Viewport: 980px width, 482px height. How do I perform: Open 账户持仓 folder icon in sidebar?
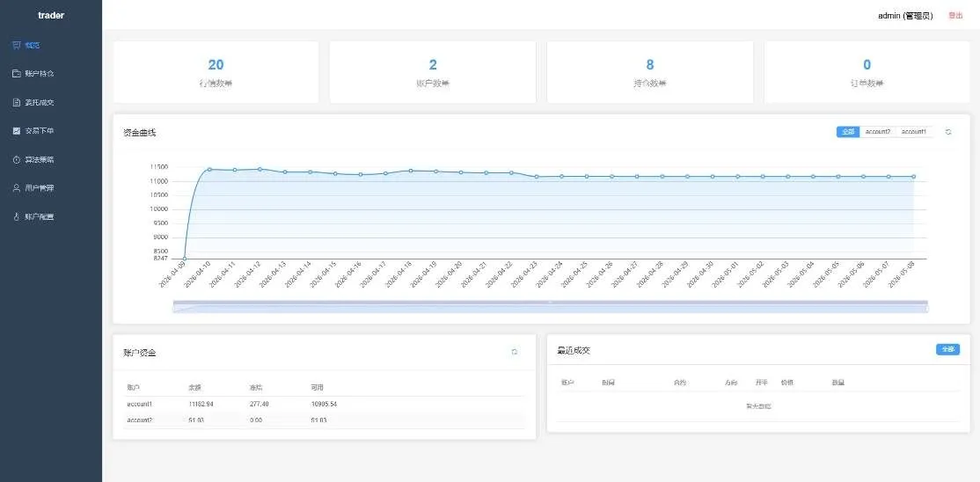pos(16,74)
